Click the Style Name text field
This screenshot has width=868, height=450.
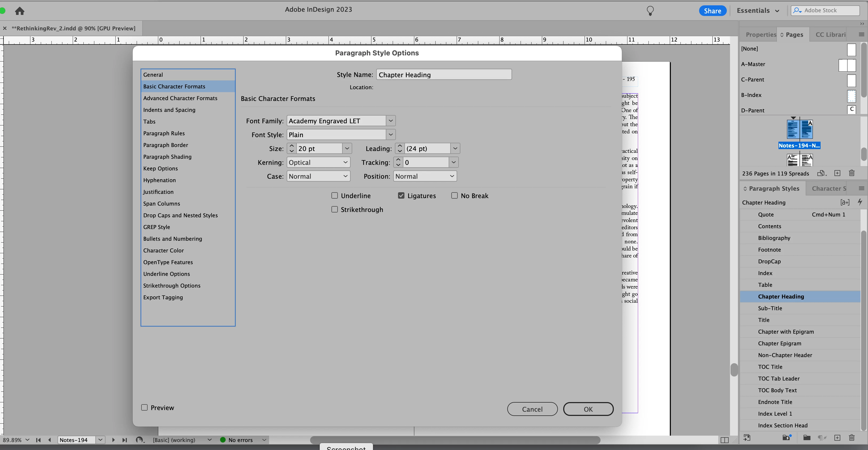click(444, 75)
